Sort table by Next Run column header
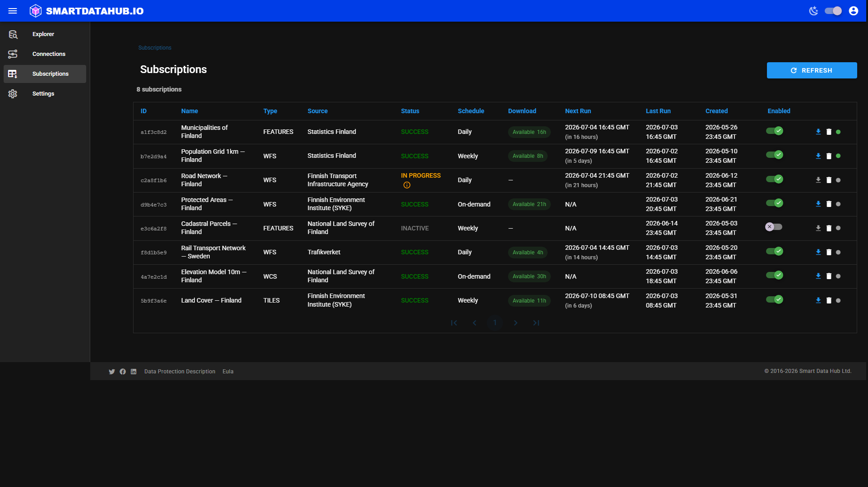868x487 pixels. coord(578,111)
